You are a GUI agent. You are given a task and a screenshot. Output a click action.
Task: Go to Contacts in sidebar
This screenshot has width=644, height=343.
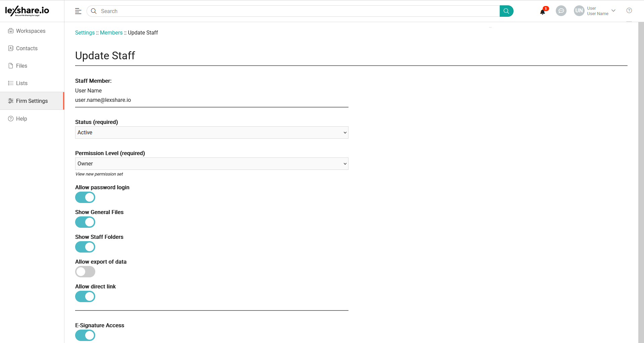27,48
